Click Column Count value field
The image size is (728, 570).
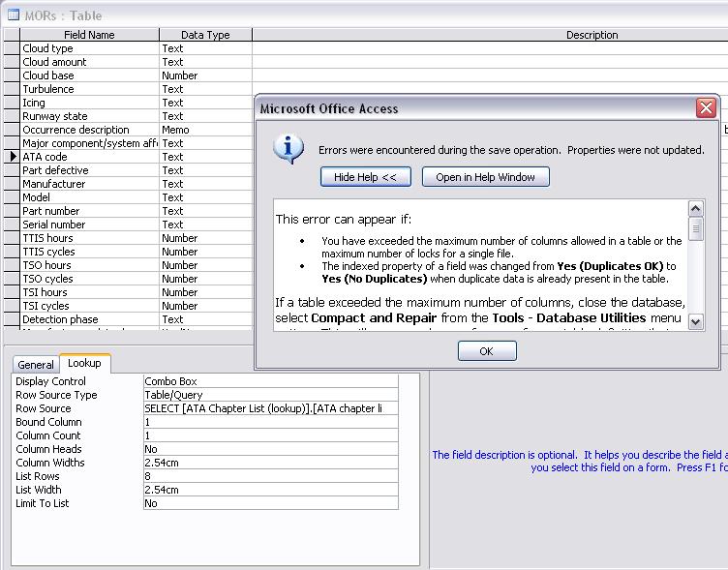(x=271, y=435)
